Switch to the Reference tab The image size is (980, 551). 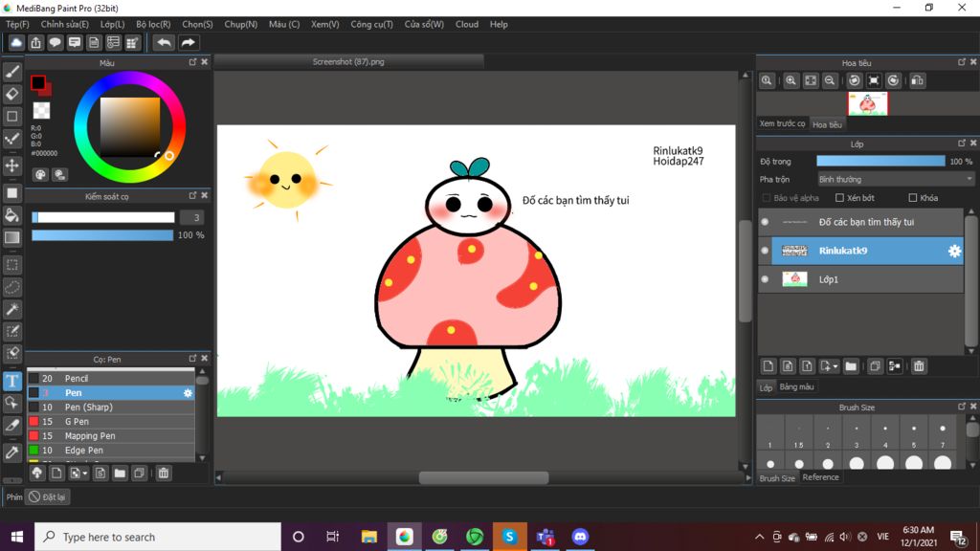point(820,477)
